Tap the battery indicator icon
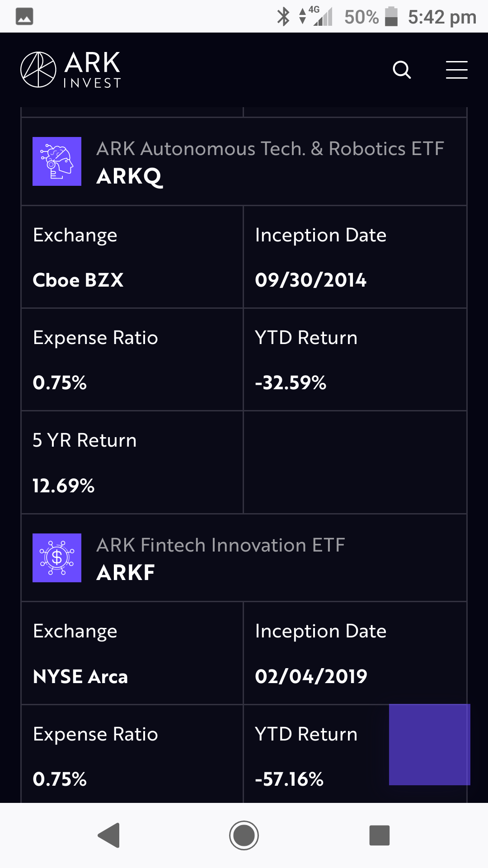 (391, 17)
